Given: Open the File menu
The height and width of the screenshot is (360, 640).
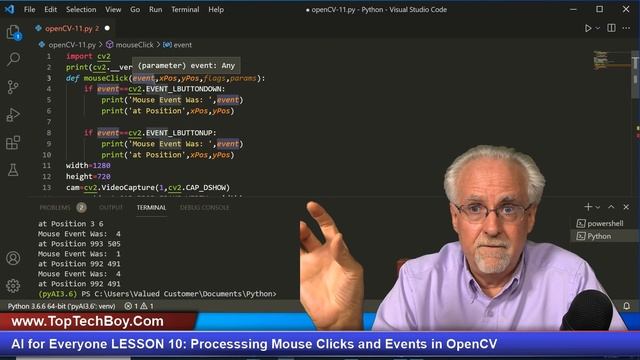Looking at the screenshot, I should 29,9.
